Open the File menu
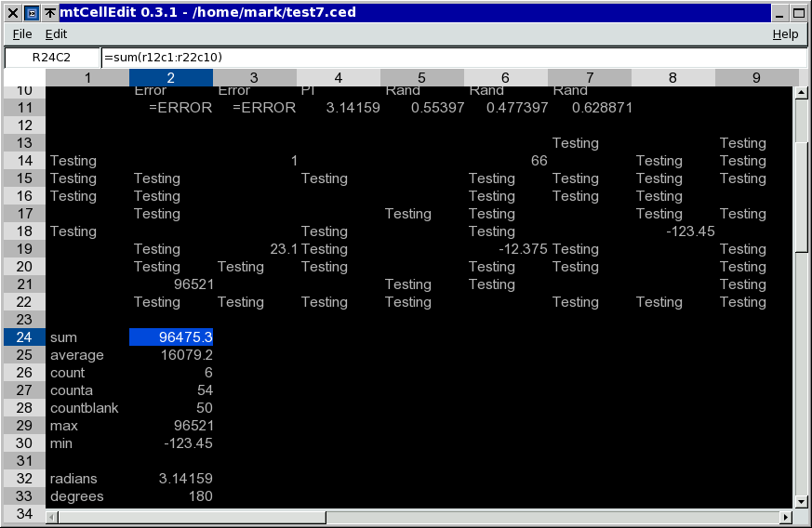 pos(22,34)
